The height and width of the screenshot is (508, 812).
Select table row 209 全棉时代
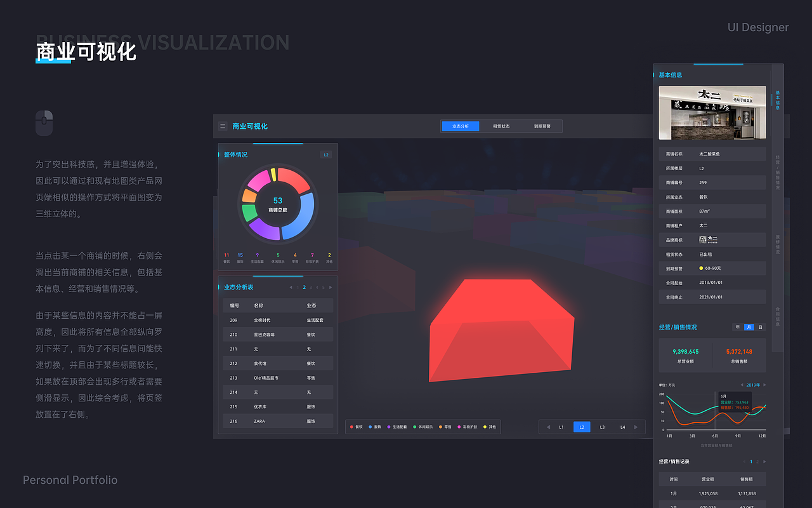[278, 320]
